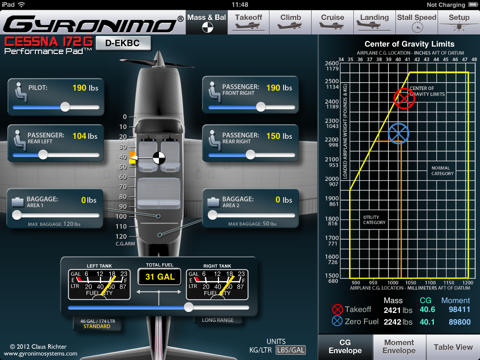Open the Landing airplane icon tab
This screenshot has width=480, height=360.
point(374,22)
